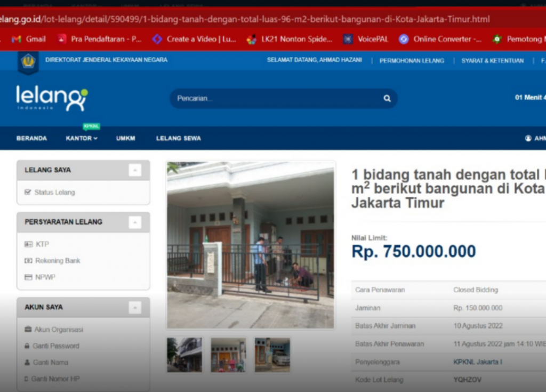Open the Gmail bookmark
This screenshot has width=546, height=392.
pyautogui.click(x=29, y=39)
